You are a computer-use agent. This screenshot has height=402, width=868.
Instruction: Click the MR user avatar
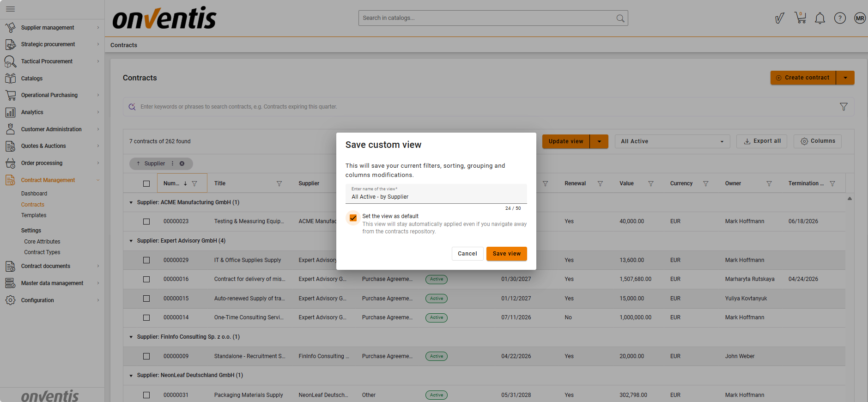pyautogui.click(x=860, y=18)
